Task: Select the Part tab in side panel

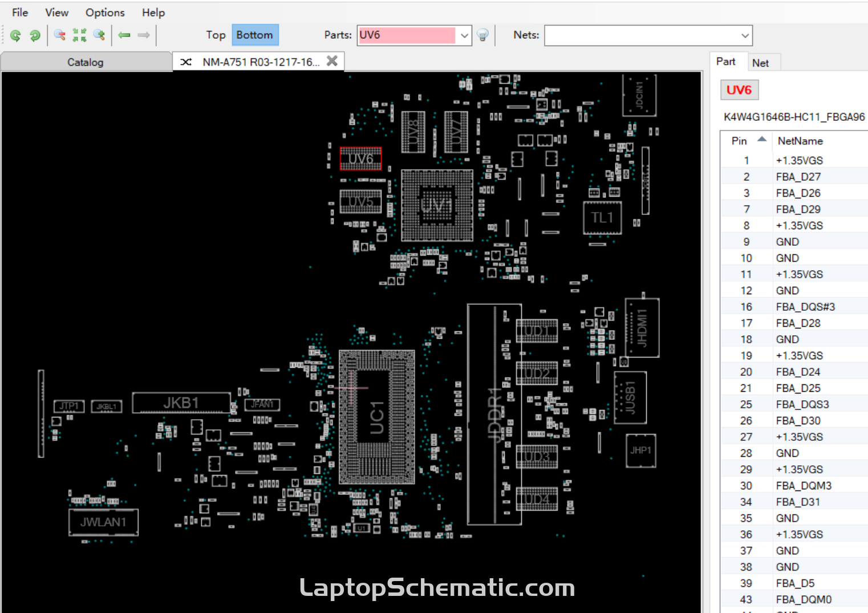Action: pyautogui.click(x=726, y=62)
